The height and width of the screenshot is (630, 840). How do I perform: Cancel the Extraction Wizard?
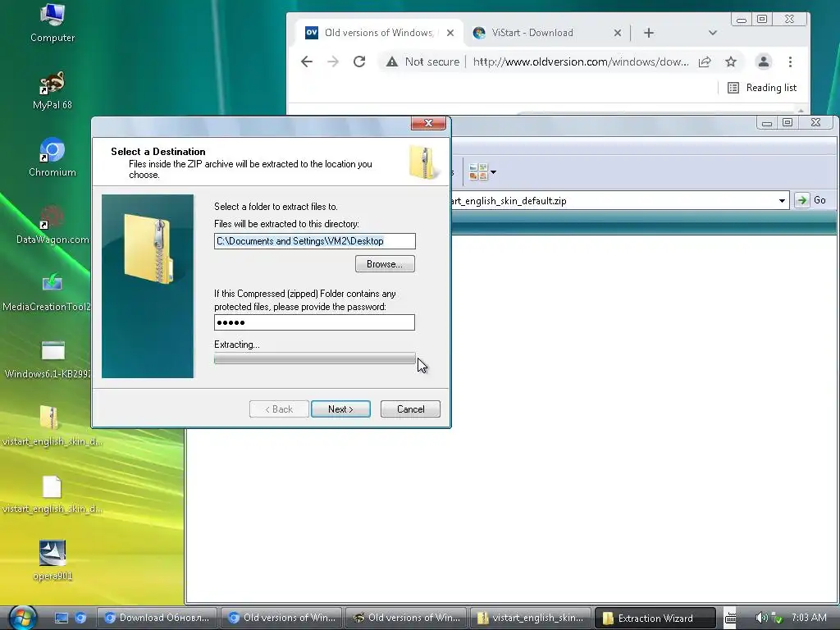click(410, 409)
